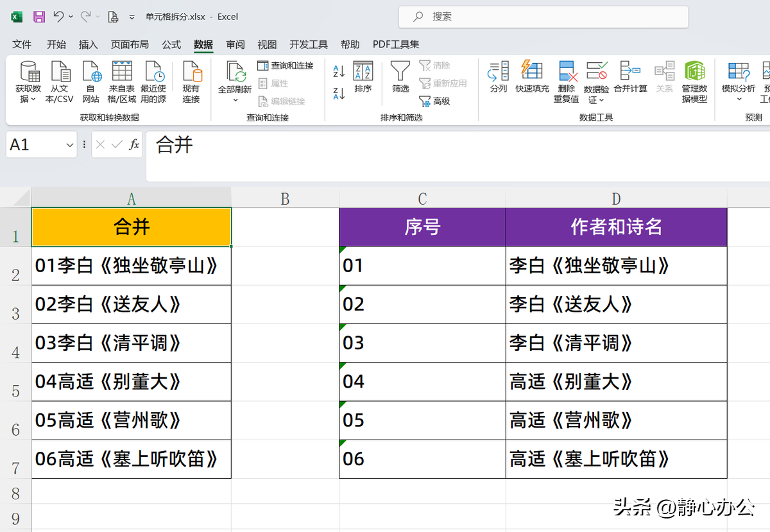Open the 帮助 tab
This screenshot has width=770, height=532.
[350, 44]
